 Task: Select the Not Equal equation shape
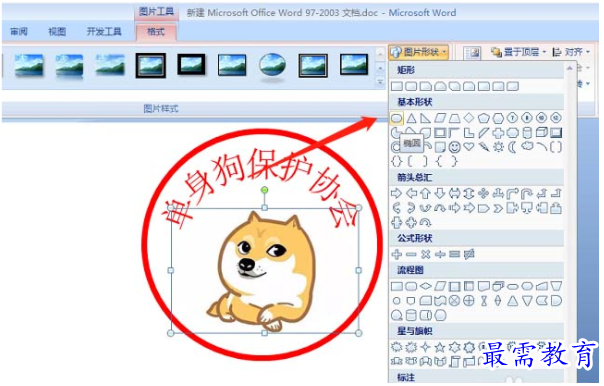point(469,254)
